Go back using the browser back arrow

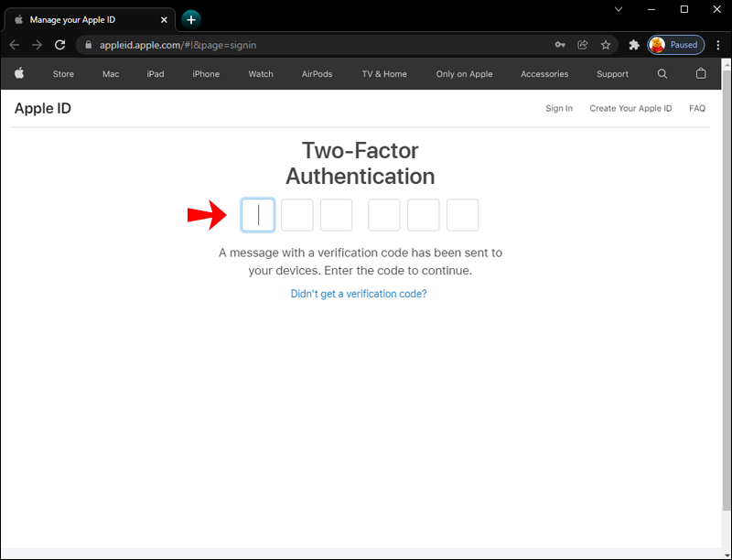coord(15,45)
